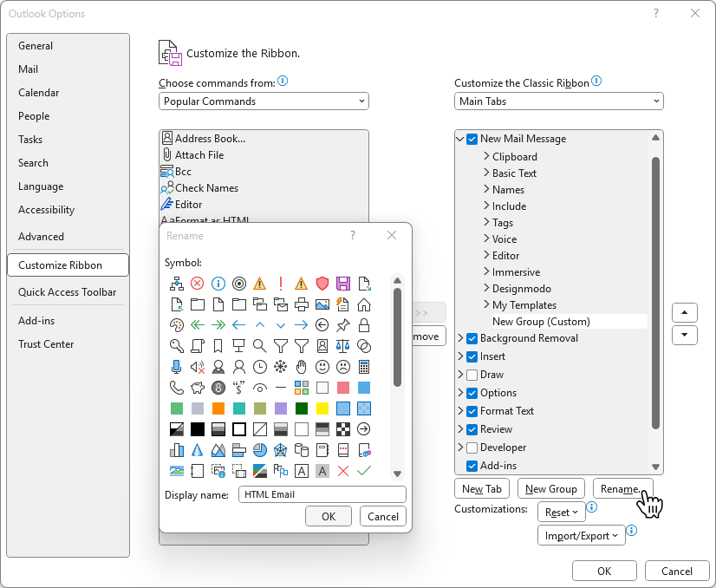
Task: Click the New Tab button
Action: pos(482,489)
